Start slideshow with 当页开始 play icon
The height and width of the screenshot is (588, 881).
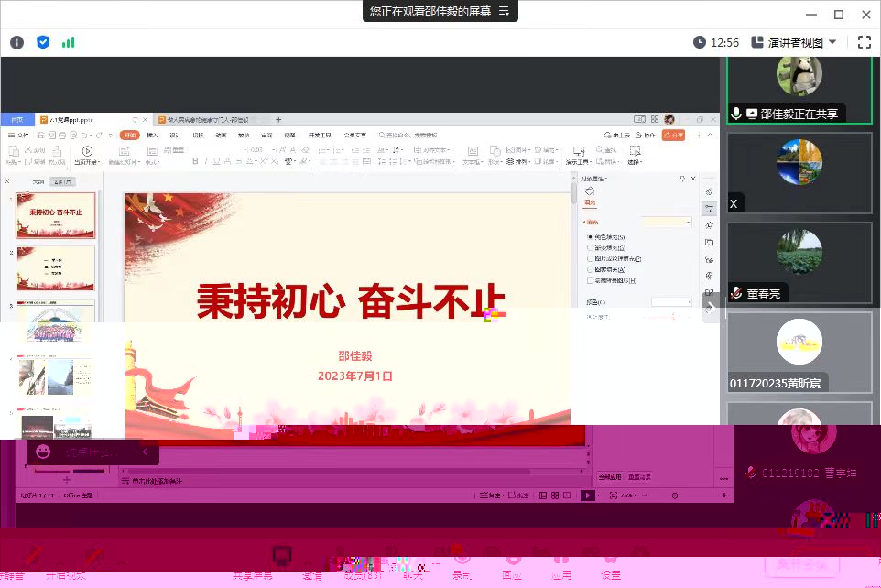pyautogui.click(x=87, y=151)
